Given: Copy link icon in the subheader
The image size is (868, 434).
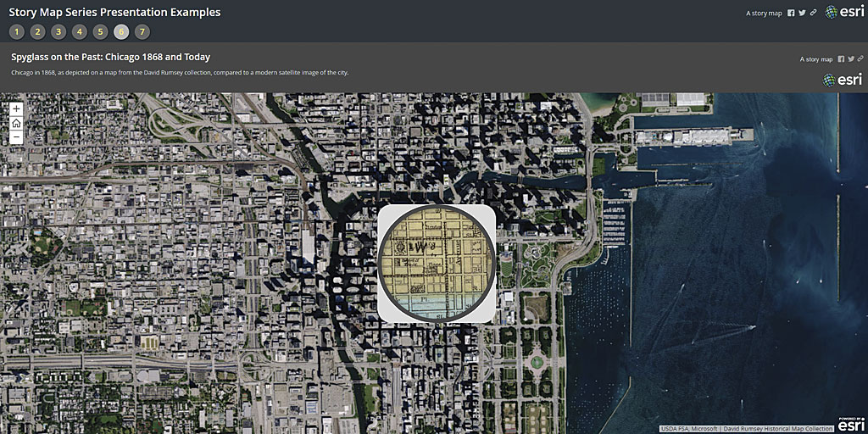Looking at the screenshot, I should (x=860, y=58).
